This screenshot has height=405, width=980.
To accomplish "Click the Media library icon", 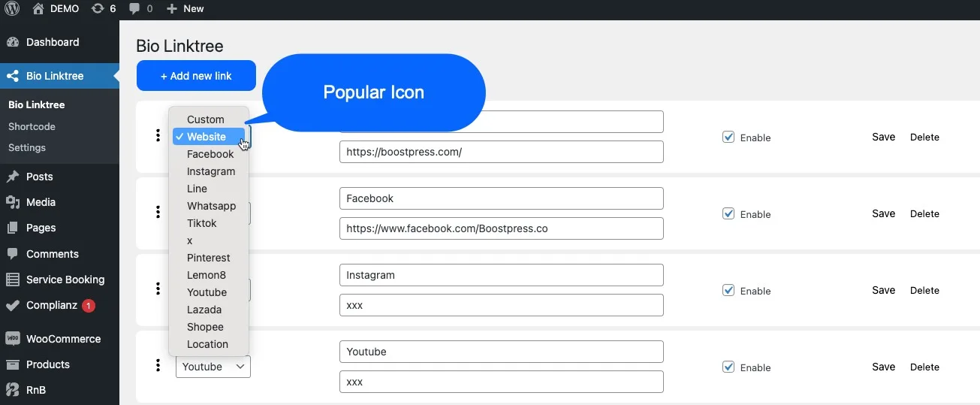I will tap(13, 202).
